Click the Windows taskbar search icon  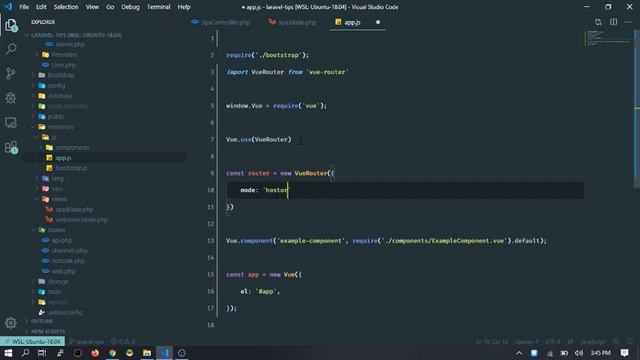tap(25, 353)
